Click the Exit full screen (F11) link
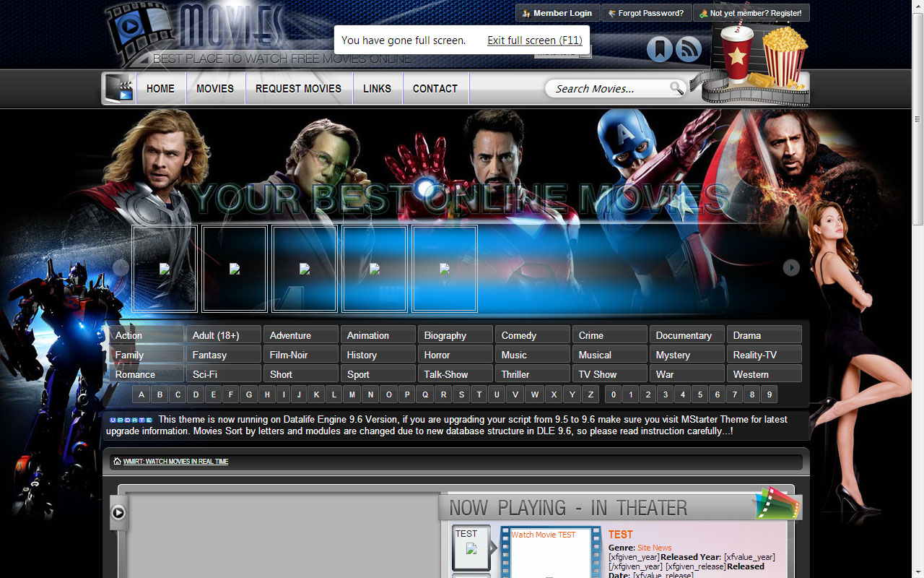This screenshot has width=924, height=578. coord(534,40)
